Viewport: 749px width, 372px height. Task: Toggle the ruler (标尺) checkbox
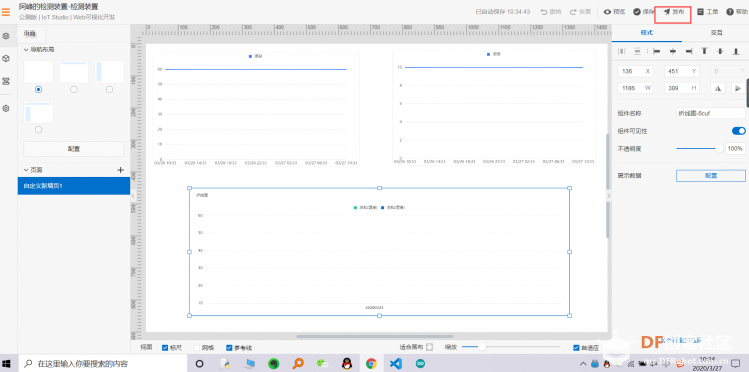click(x=165, y=348)
